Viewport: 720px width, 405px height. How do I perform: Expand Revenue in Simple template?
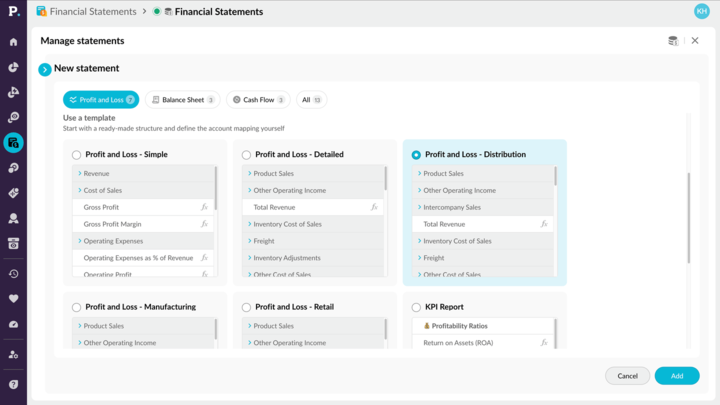click(x=79, y=173)
